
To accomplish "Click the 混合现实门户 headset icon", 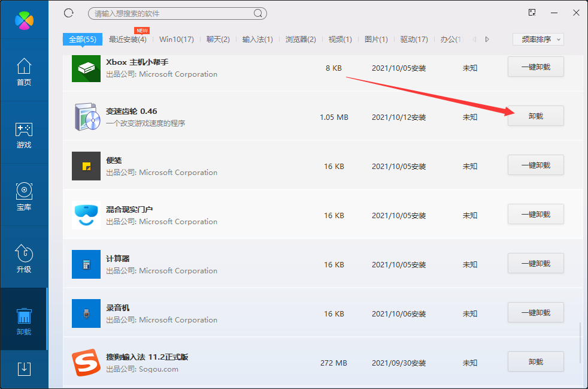I will click(x=86, y=215).
